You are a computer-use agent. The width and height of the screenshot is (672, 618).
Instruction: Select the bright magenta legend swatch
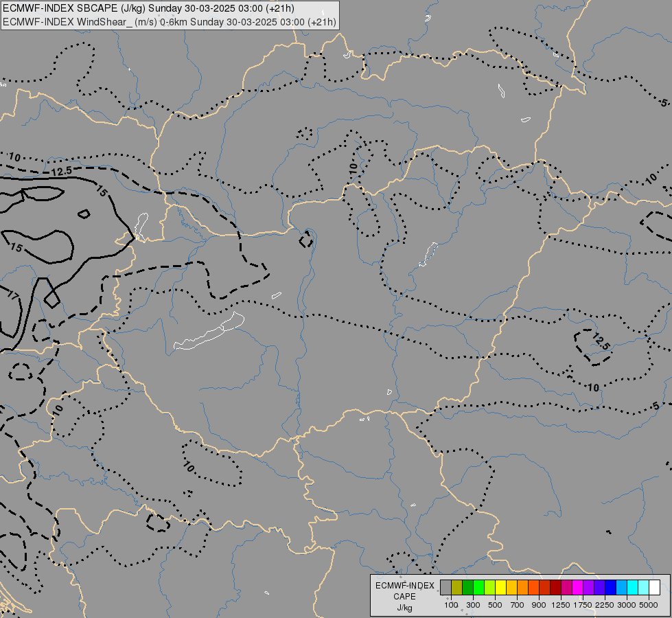pyautogui.click(x=577, y=587)
